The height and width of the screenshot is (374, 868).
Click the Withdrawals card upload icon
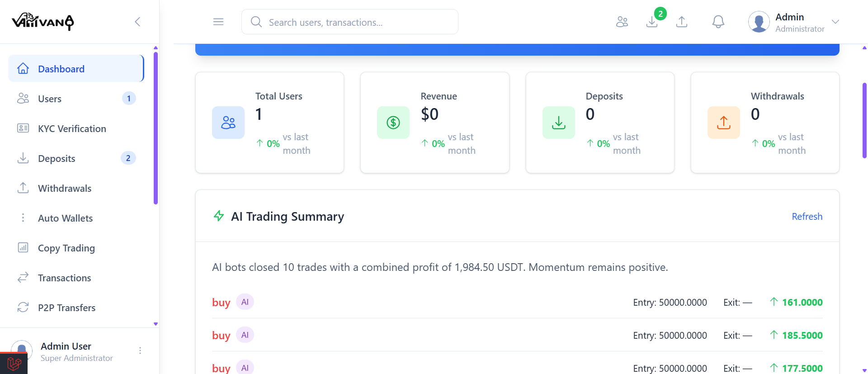(x=723, y=123)
